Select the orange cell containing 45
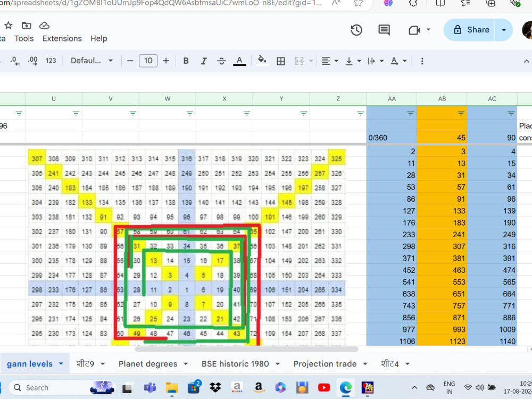This screenshot has height=399, width=532. tap(442, 137)
